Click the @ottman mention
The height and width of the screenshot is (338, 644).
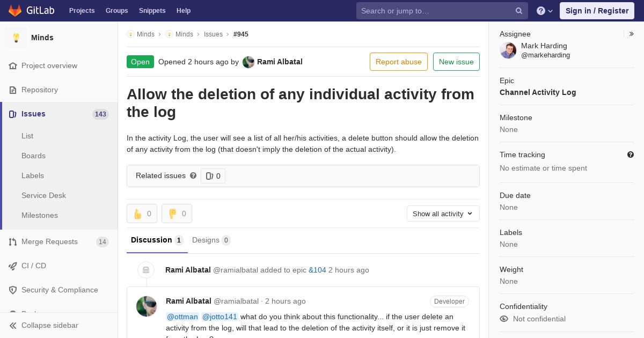(182, 317)
